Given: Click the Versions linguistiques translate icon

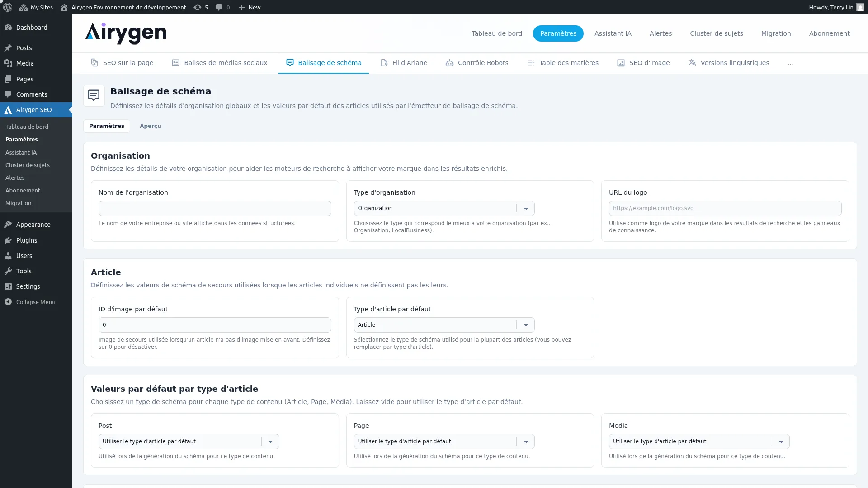Looking at the screenshot, I should click(x=692, y=63).
